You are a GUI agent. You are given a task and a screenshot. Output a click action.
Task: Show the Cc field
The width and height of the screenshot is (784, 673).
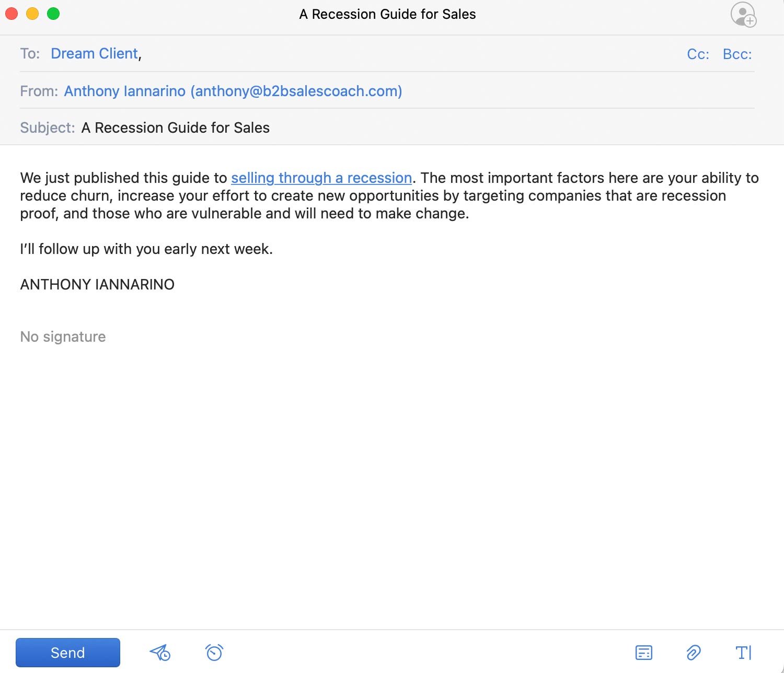pos(698,54)
